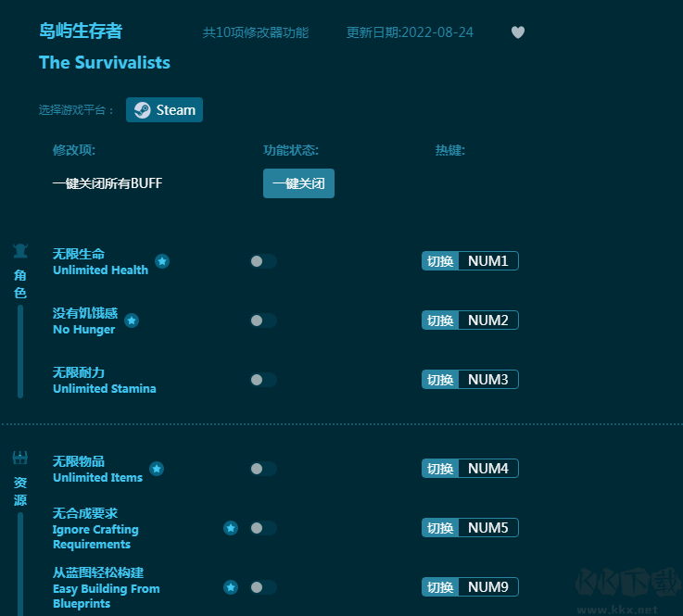This screenshot has height=616, width=683.
Task: Toggle the No Hunger switch
Action: 263,321
